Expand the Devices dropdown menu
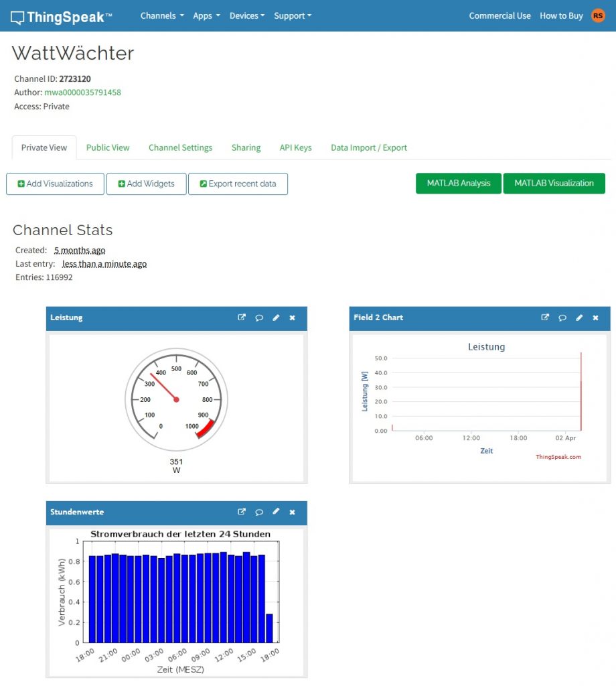Screen dimensions: 616x686 (x=247, y=15)
